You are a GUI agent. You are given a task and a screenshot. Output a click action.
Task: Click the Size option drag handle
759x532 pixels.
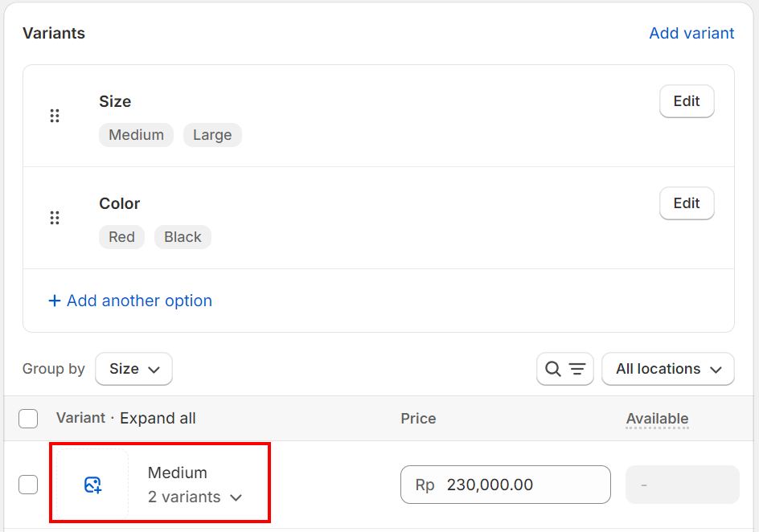[x=55, y=116]
